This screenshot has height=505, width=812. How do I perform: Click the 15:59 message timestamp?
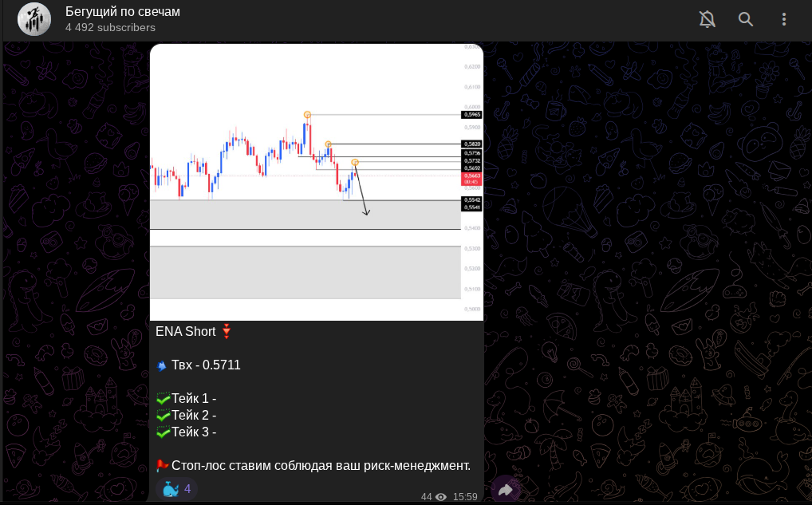click(465, 497)
